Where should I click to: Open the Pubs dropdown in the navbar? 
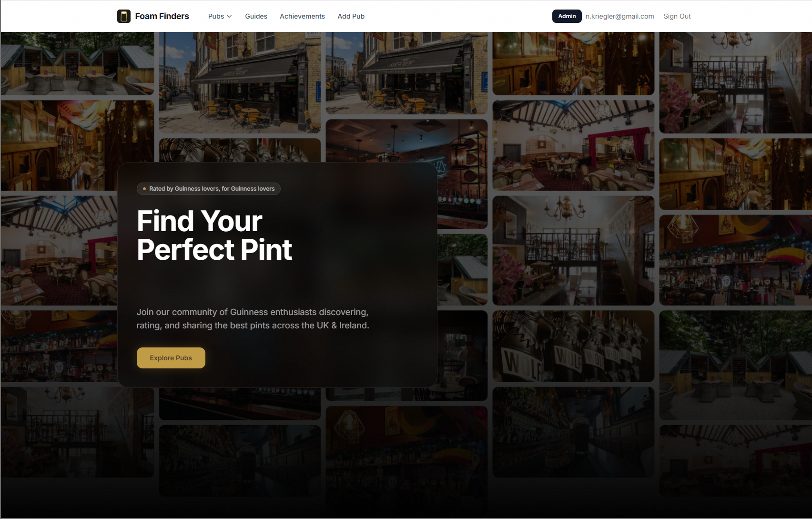click(215, 16)
